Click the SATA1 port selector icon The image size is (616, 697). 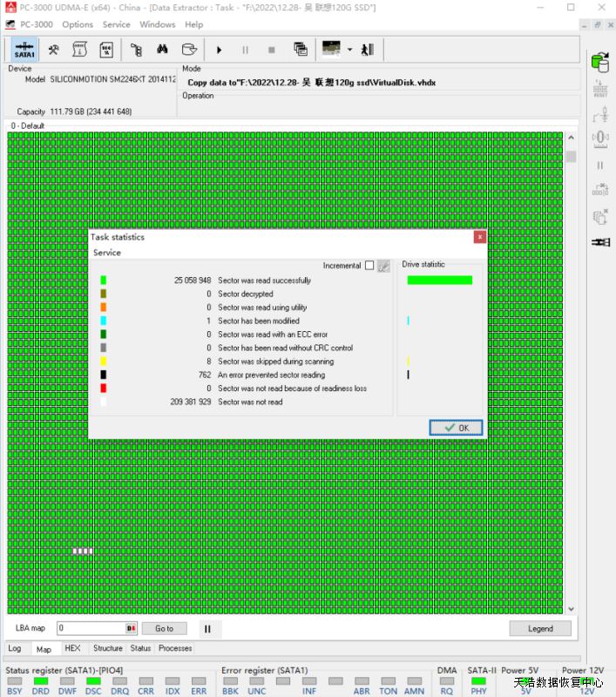(x=24, y=50)
